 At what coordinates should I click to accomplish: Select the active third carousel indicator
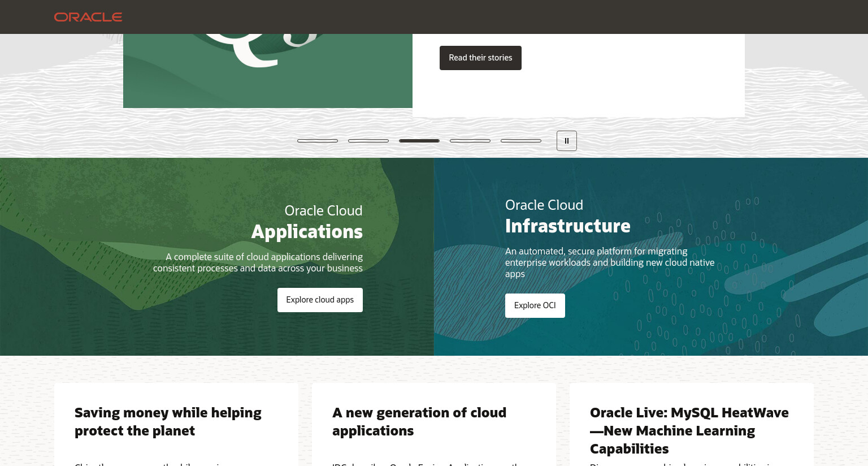419,141
